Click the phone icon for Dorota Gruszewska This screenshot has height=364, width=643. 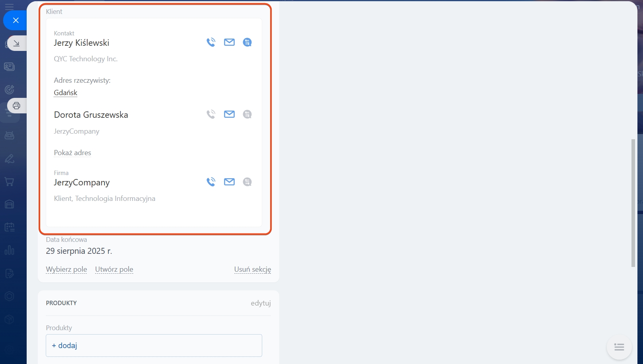211,114
